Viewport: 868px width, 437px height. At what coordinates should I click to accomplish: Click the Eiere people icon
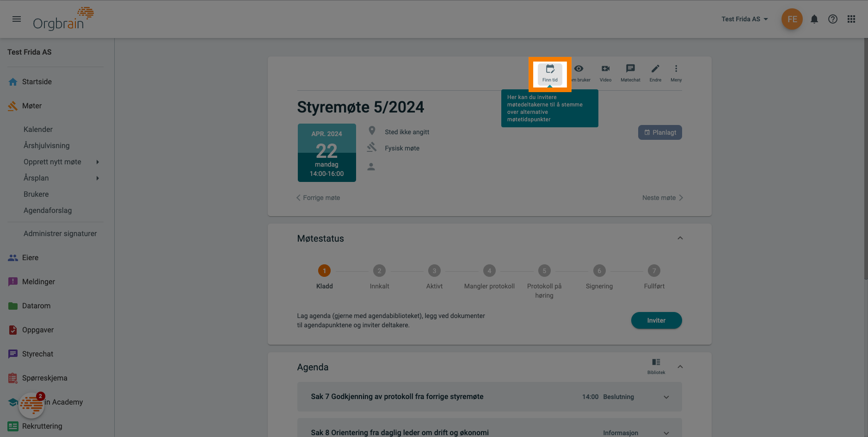[x=13, y=257]
